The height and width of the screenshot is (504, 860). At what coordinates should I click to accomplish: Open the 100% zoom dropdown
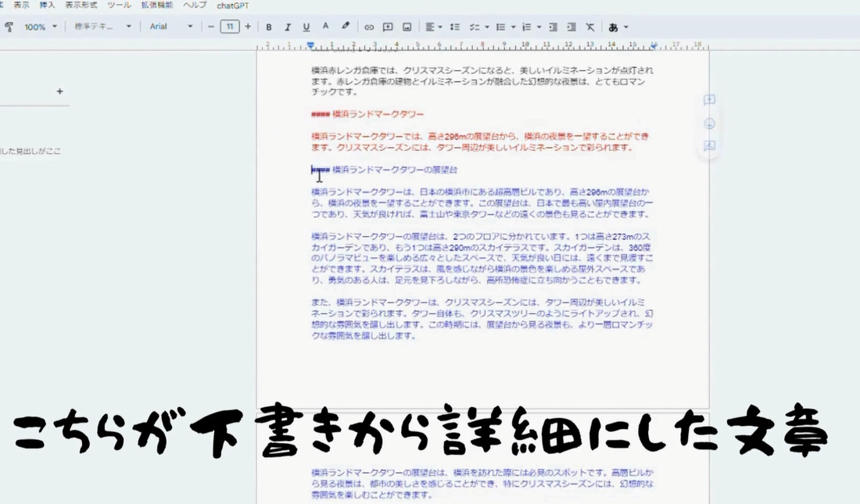[x=41, y=27]
